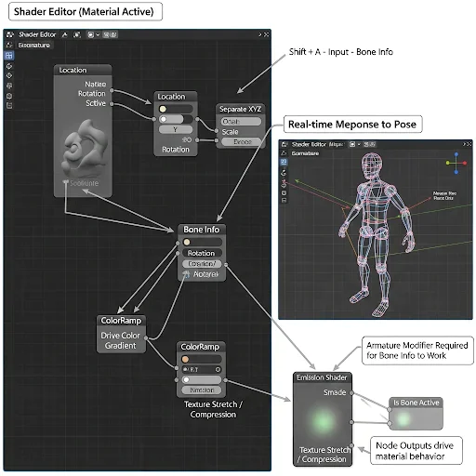Click the Bsoarature name field in the main editor

click(34, 46)
